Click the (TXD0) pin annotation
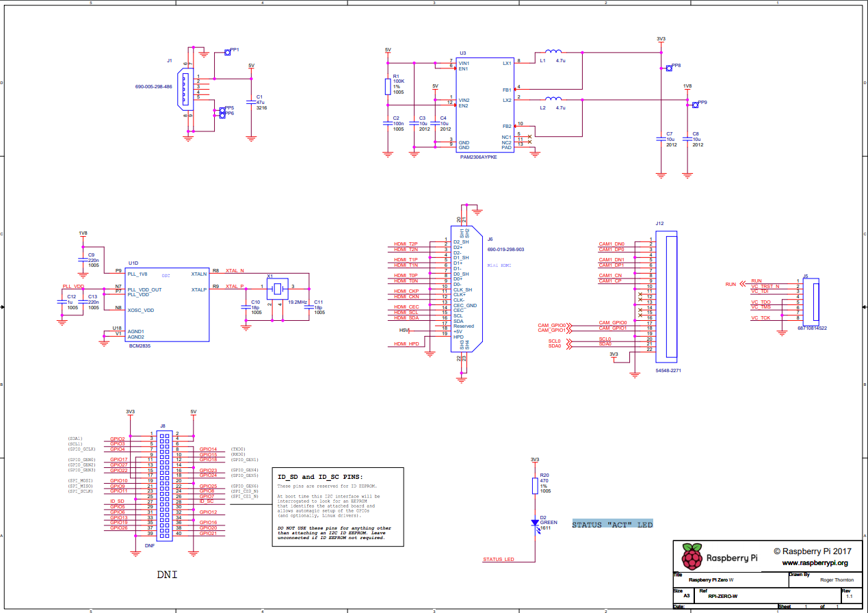Viewport: 868px width, 613px height. pos(239,449)
